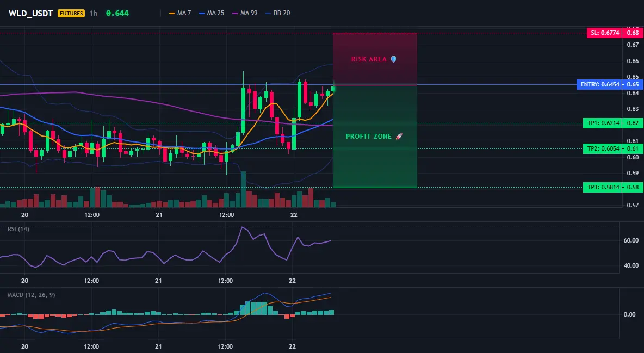Image resolution: width=644 pixels, height=353 pixels.
Task: Click the orange MA 7 color dash
Action: click(x=172, y=13)
